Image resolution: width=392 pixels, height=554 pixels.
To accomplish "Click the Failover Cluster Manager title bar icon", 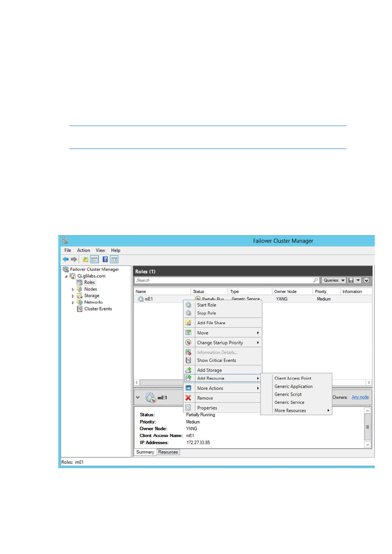I will pyautogui.click(x=64, y=241).
